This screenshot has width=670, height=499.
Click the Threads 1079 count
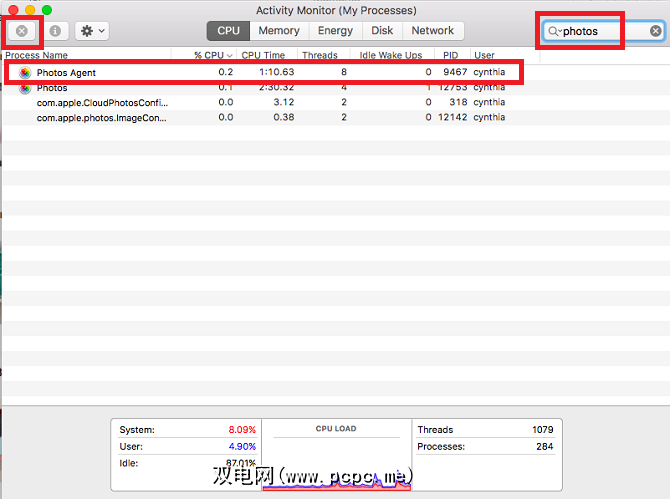pos(543,429)
